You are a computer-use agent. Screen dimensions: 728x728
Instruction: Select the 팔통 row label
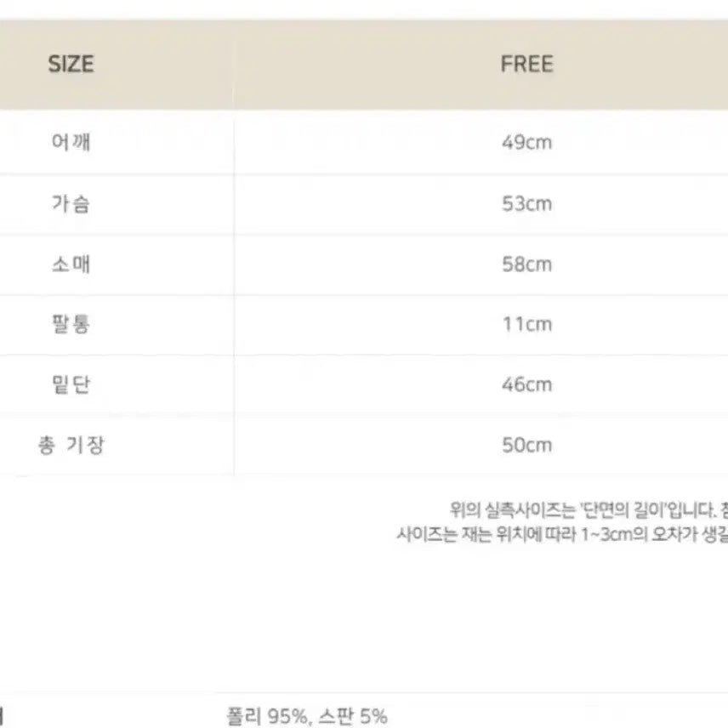pyautogui.click(x=71, y=324)
